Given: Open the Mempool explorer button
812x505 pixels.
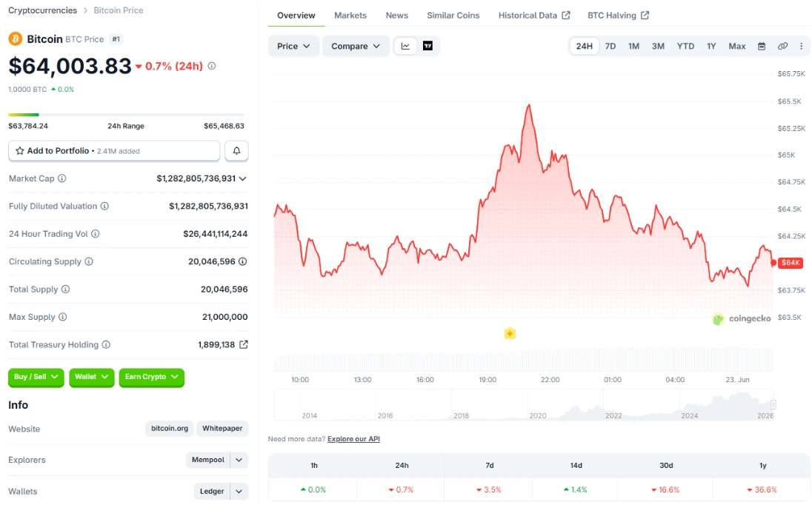Looking at the screenshot, I should pos(208,460).
